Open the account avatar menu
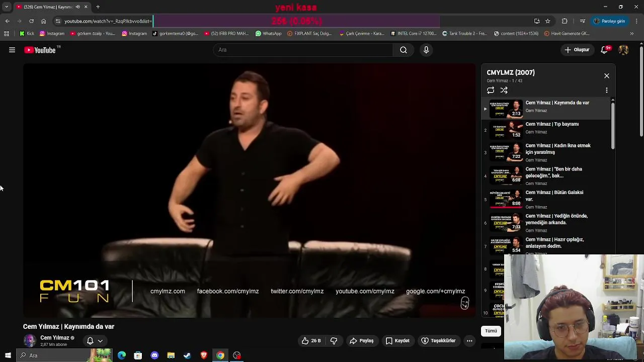This screenshot has width=644, height=362. pos(623,50)
